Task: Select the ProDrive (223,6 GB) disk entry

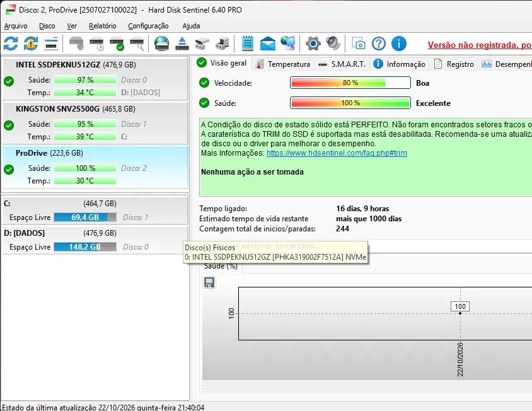Action: 95,166
